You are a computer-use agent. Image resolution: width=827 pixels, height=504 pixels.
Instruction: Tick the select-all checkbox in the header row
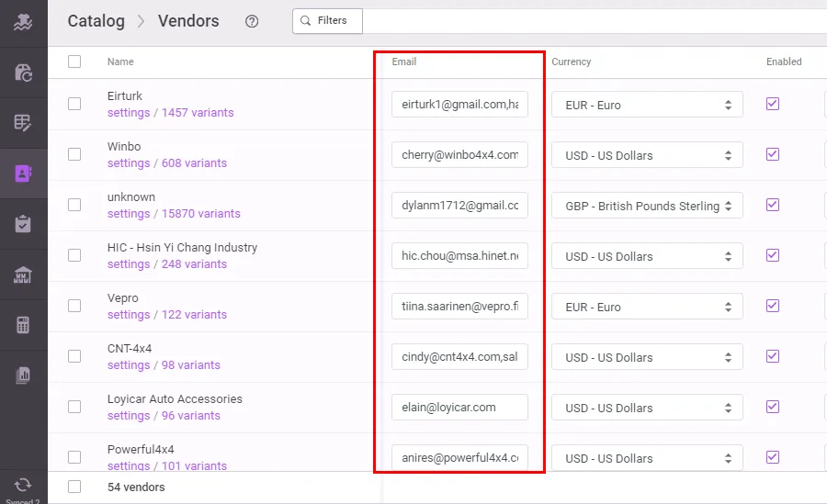tap(74, 62)
